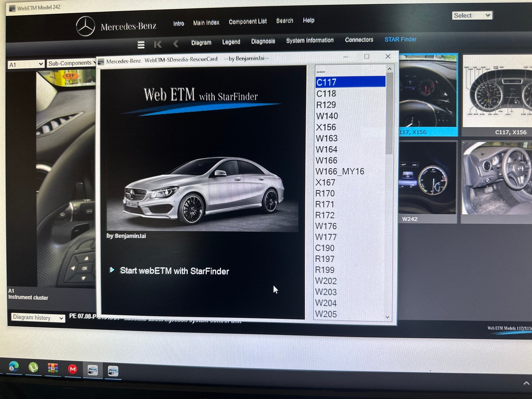Click the play triangle beside Start webETM
Image resolution: width=532 pixels, height=399 pixels.
[112, 270]
